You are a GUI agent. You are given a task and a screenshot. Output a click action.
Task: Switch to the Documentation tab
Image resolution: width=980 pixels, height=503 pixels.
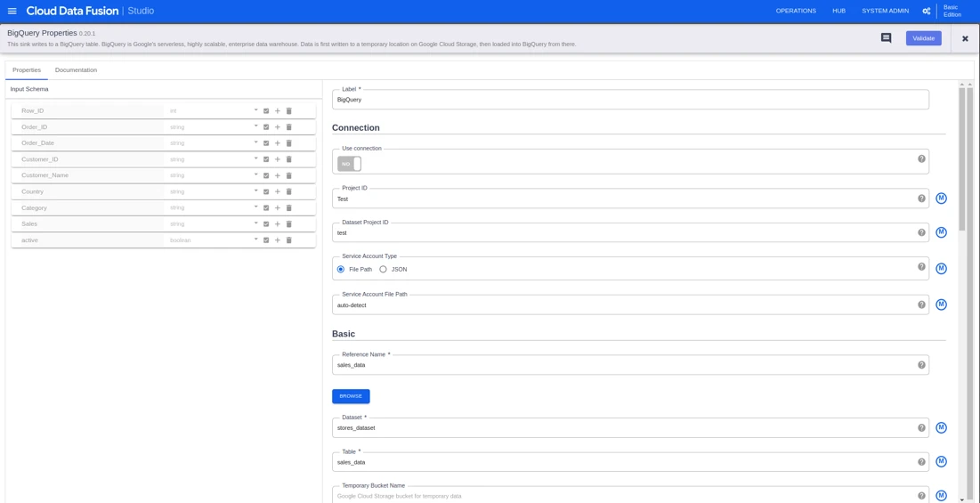pyautogui.click(x=76, y=70)
